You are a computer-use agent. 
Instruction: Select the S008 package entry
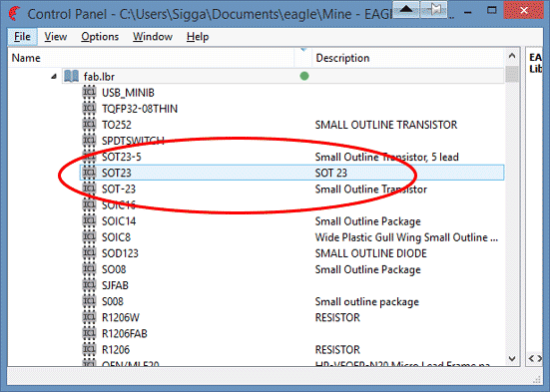[113, 302]
